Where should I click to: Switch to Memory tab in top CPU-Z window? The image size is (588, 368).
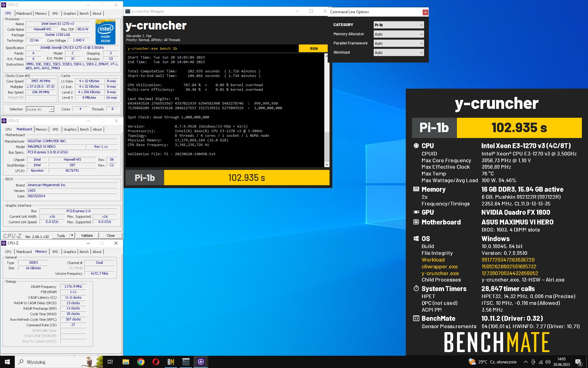(41, 13)
